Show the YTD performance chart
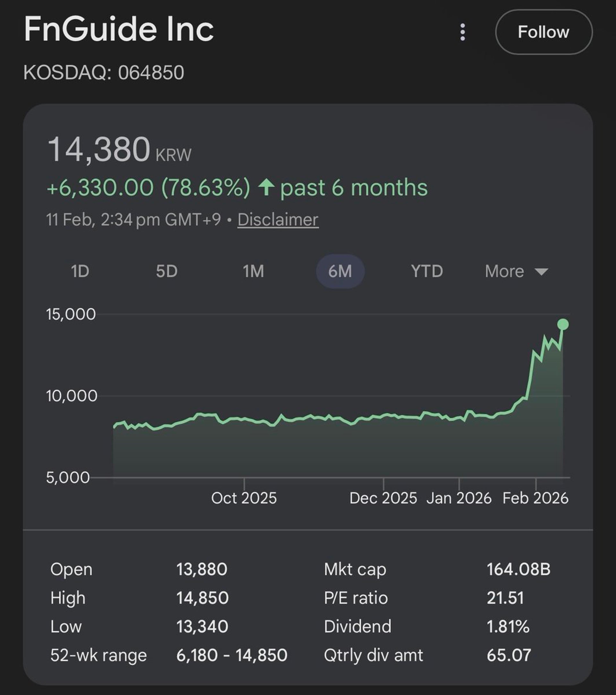616x695 pixels. (x=426, y=271)
